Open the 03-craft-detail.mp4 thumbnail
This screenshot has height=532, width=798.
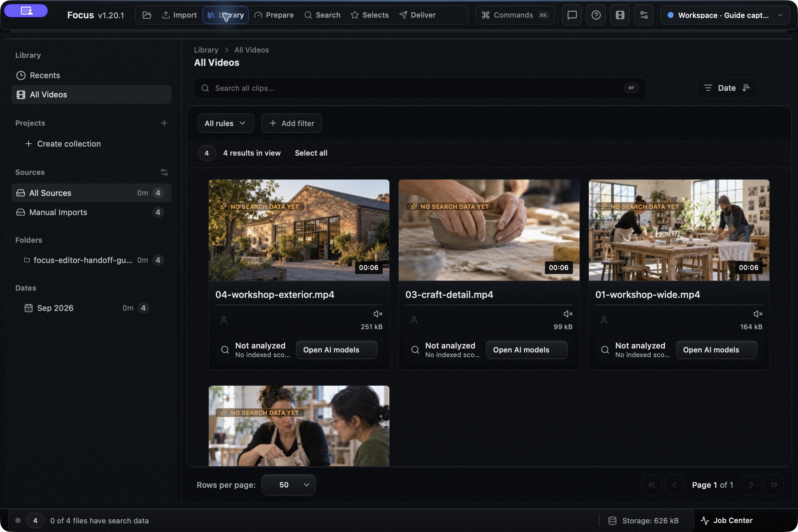(x=489, y=230)
